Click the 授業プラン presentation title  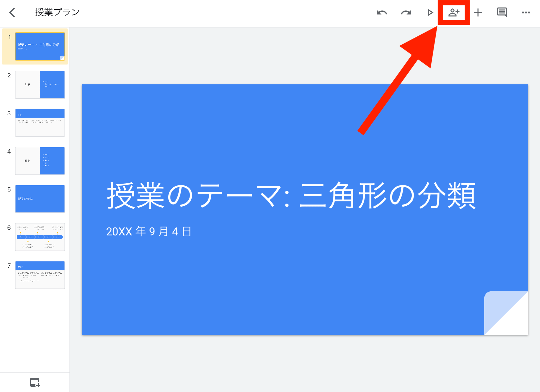coord(57,12)
